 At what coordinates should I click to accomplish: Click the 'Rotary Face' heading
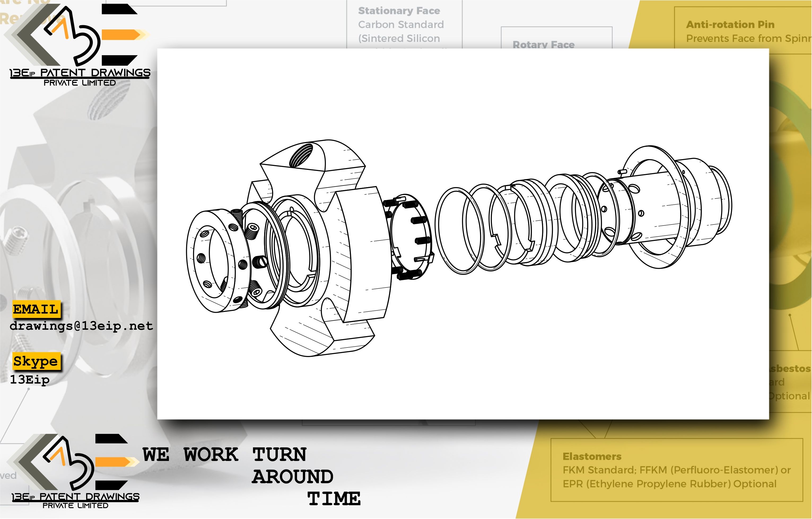click(x=544, y=45)
